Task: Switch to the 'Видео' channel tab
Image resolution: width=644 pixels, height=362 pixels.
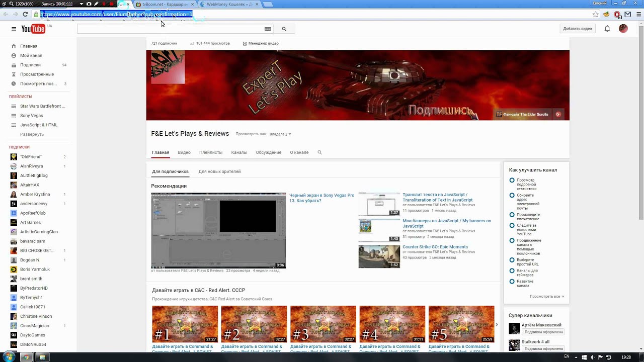Action: (184, 152)
